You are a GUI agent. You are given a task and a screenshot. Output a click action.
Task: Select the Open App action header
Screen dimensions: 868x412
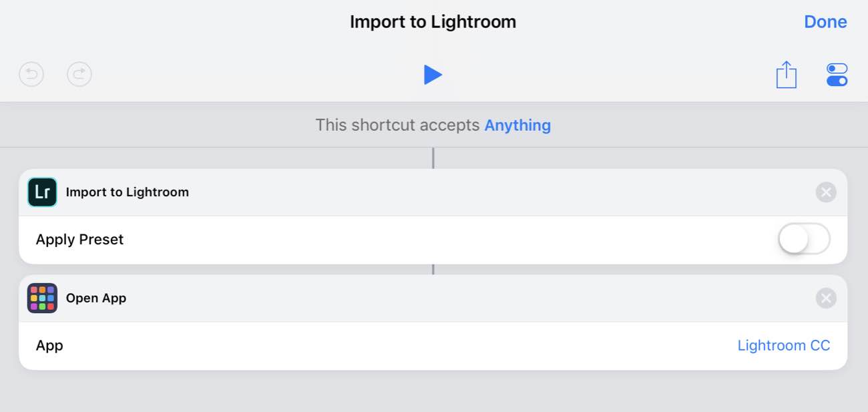[x=433, y=298]
